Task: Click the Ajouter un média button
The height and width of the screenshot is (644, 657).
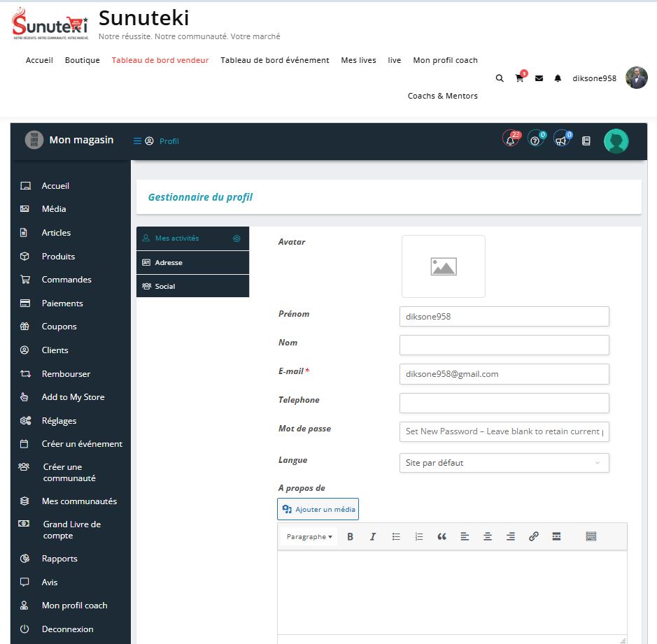Action: pos(318,509)
